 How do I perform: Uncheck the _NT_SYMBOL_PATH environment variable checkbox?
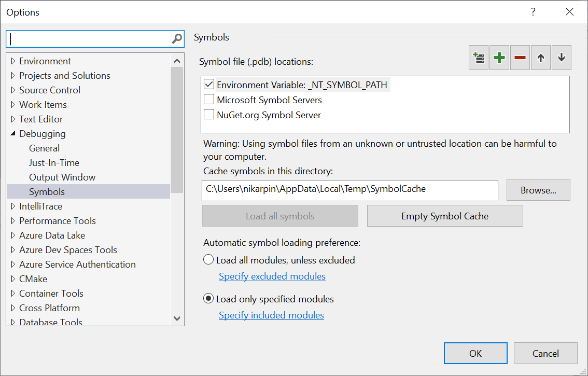tap(209, 85)
